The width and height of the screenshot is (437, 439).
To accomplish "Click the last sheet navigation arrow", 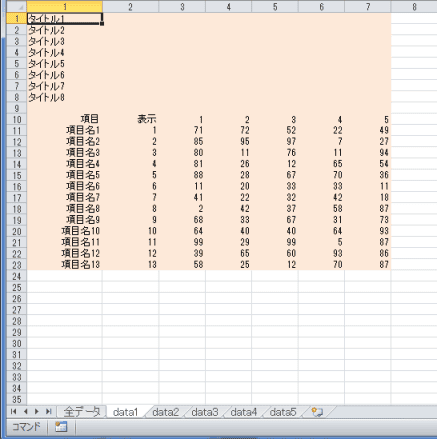I will click(x=49, y=412).
